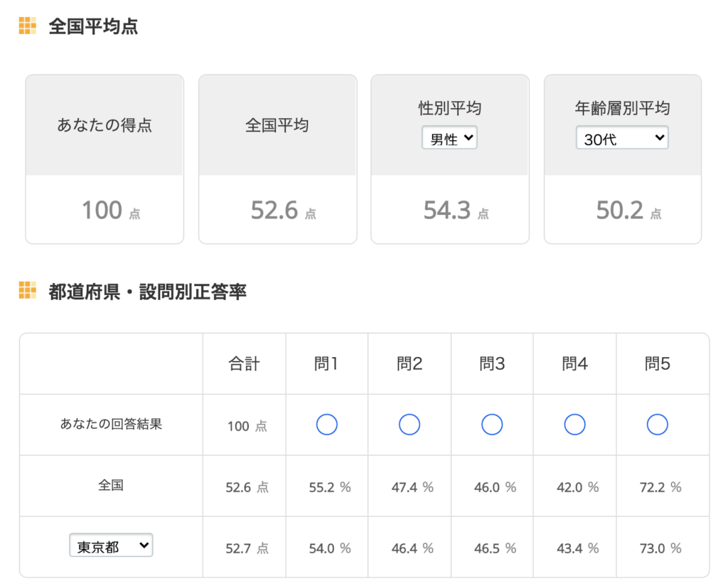Click the 問1 column header
Screen dimensions: 728x586
click(326, 364)
